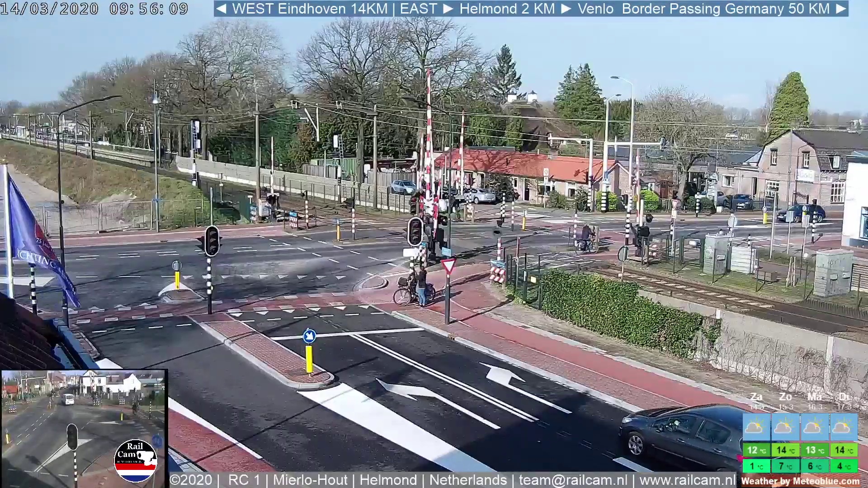Click the left arrow before WEST Eindhoven
This screenshot has height=488, width=868.
coord(221,9)
